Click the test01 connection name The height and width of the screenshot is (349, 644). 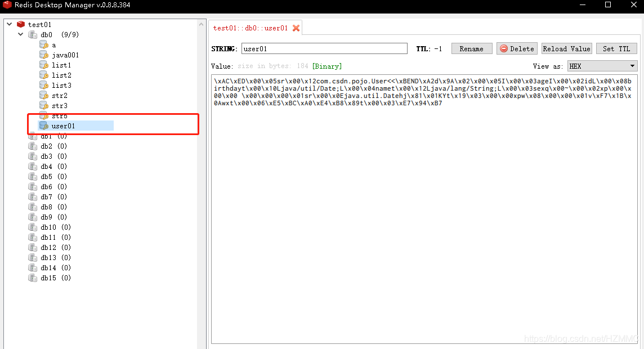click(x=39, y=24)
